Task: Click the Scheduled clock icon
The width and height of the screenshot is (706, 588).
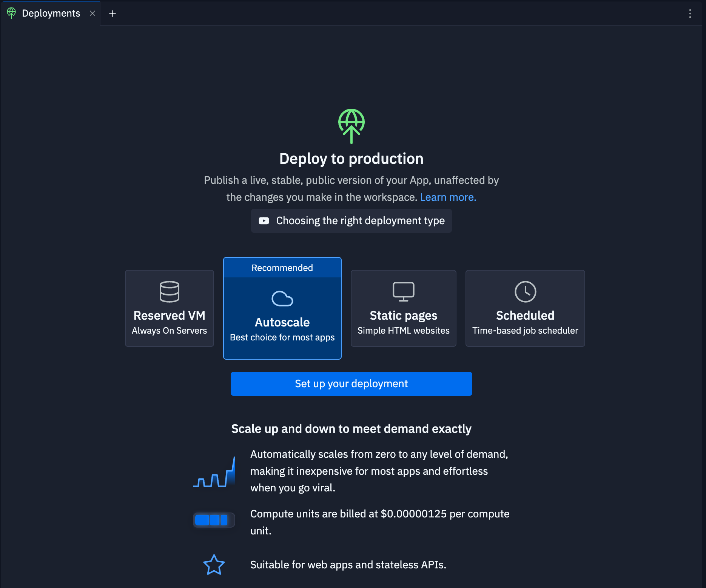Action: point(525,292)
